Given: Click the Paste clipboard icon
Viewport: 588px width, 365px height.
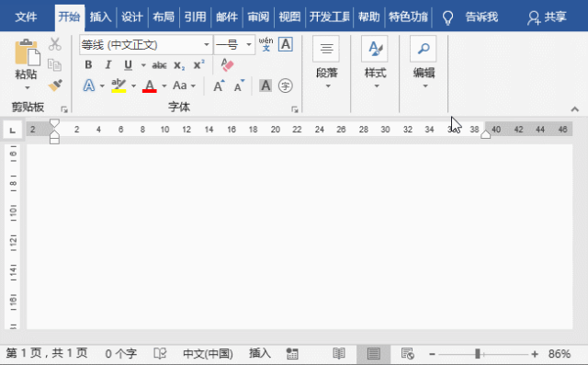Looking at the screenshot, I should 27,52.
